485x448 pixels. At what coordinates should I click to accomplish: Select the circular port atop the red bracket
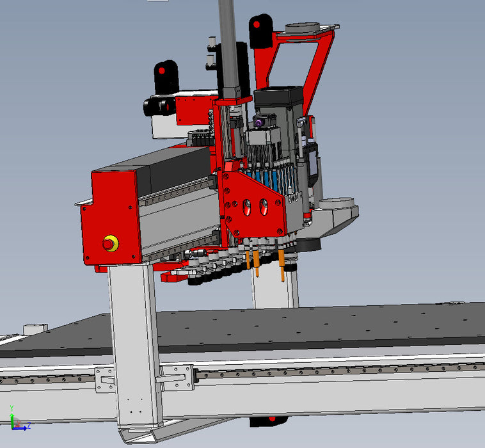pyautogui.click(x=301, y=28)
